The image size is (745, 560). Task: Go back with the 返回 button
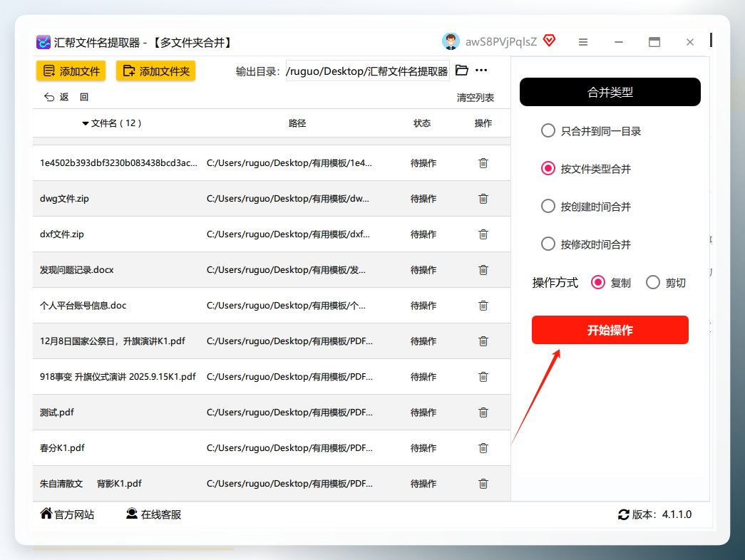click(66, 97)
